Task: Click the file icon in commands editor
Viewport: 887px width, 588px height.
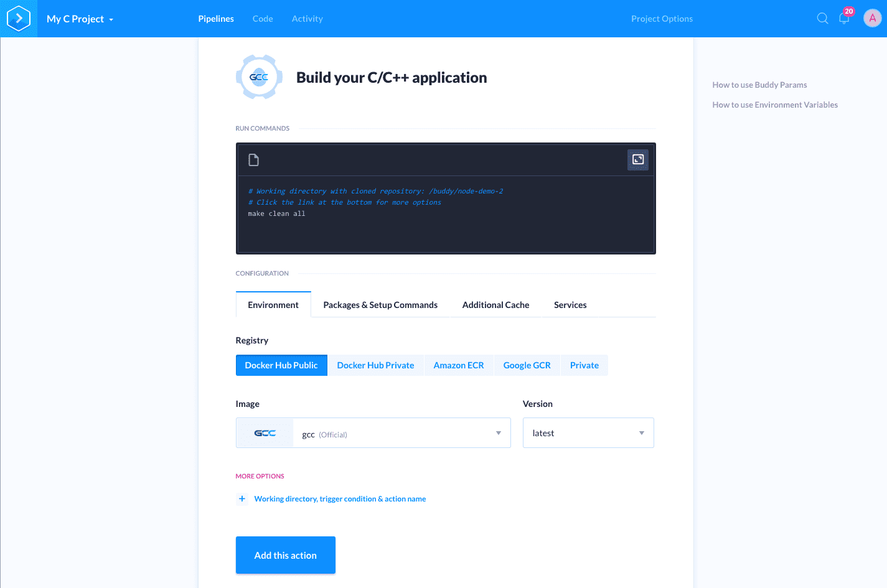Action: point(253,160)
